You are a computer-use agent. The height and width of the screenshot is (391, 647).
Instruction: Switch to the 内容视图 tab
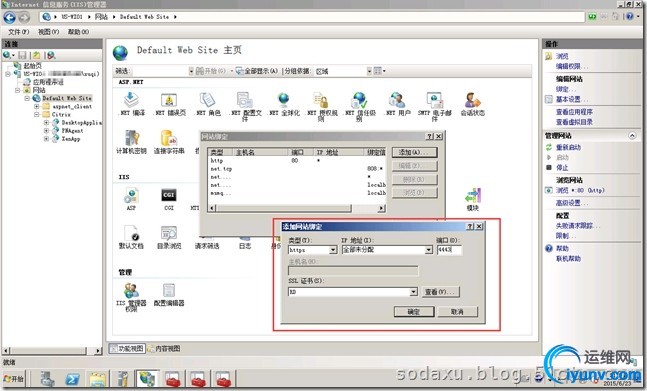coord(164,349)
